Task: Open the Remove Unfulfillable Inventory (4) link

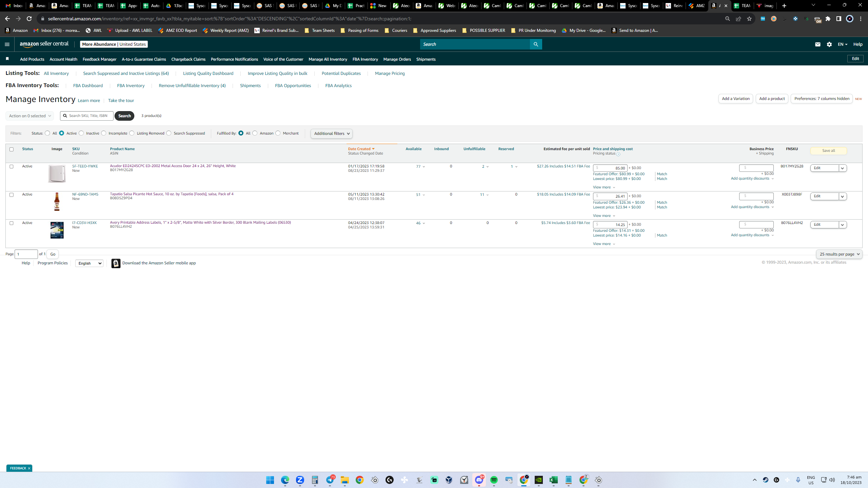Action: (192, 86)
